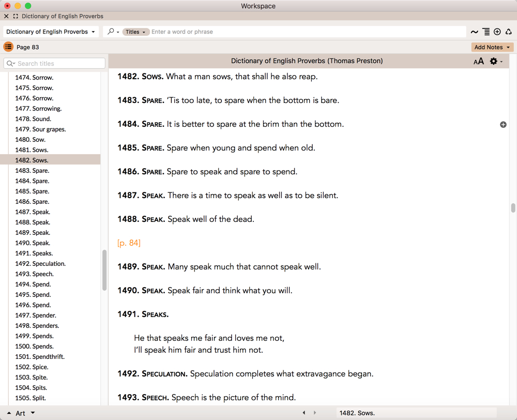The width and height of the screenshot is (517, 420).
Task: Click the text 'Speculation completes what extravagance began.'
Action: pos(282,374)
